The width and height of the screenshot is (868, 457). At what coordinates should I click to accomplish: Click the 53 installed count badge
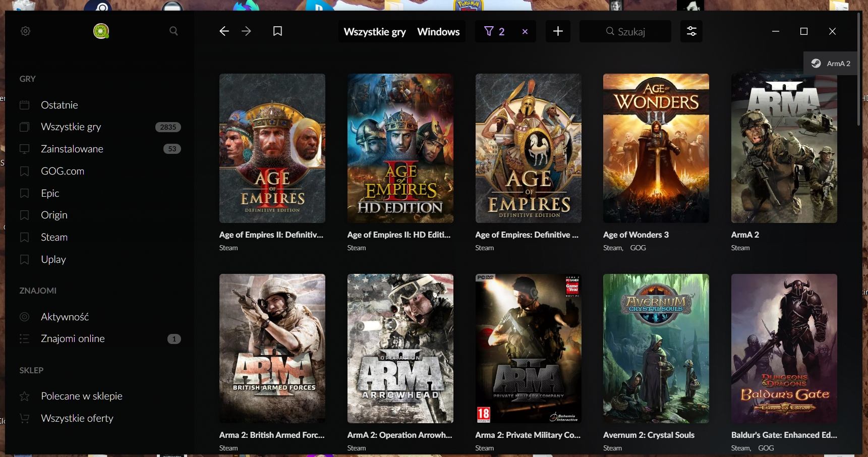point(172,149)
